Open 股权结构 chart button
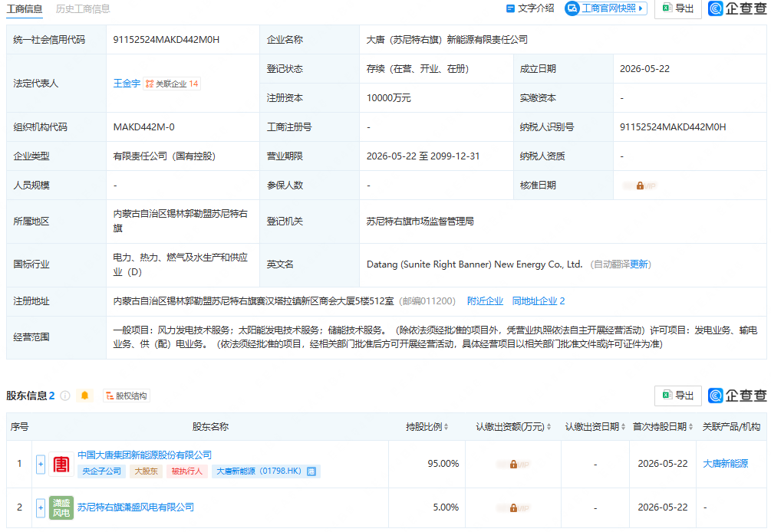Viewport: 771px width, 532px height. click(x=127, y=396)
